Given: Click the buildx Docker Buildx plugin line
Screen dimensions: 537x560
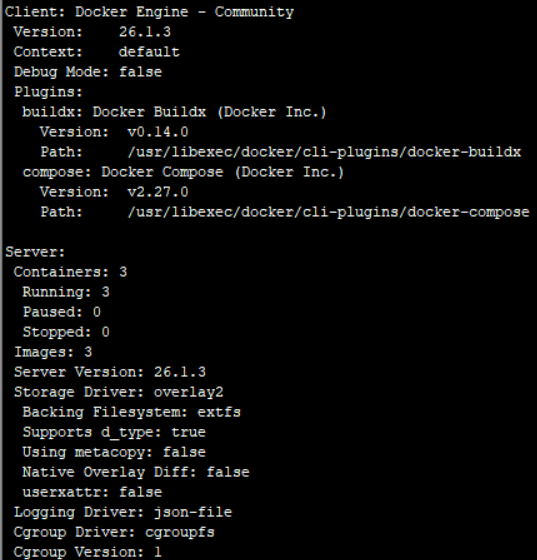Looking at the screenshot, I should [x=174, y=112].
